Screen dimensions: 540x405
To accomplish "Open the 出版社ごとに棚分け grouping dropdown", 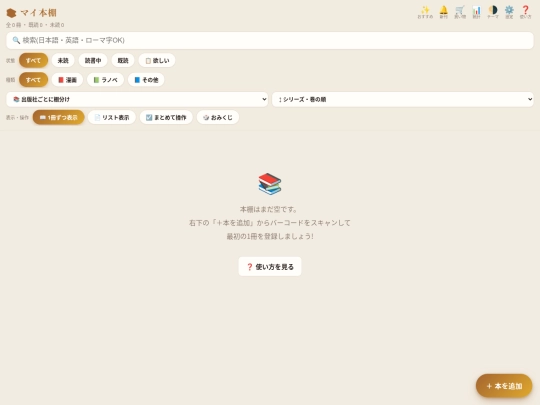I will point(137,99).
